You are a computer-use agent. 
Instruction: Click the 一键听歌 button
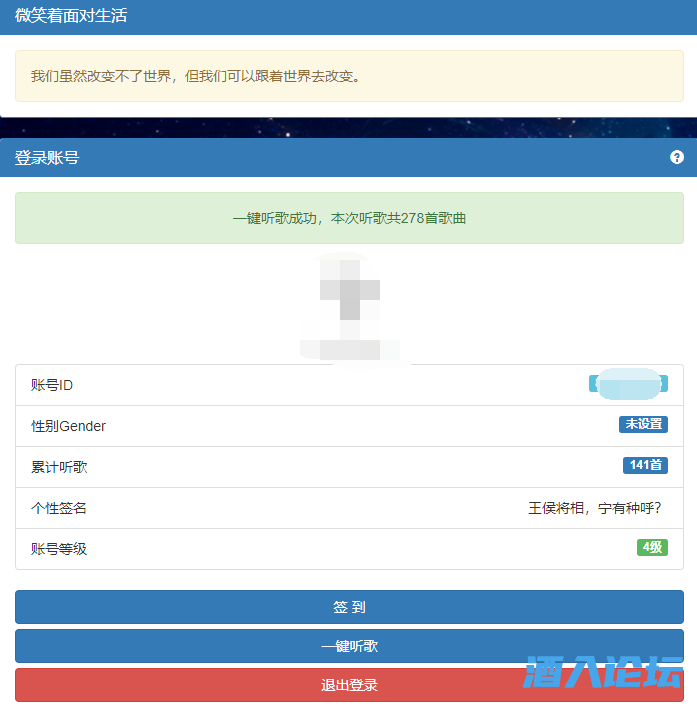pyautogui.click(x=349, y=646)
